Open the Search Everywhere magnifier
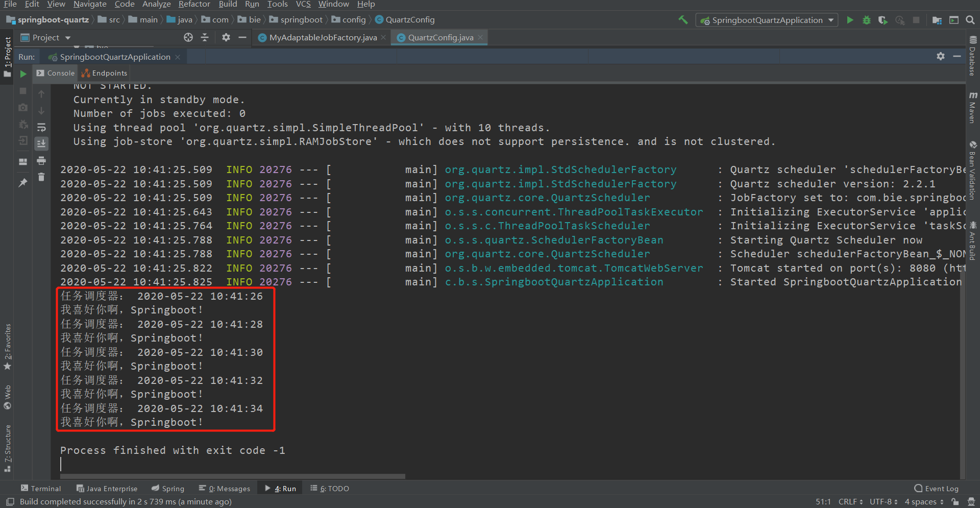The width and height of the screenshot is (980, 508). tap(970, 20)
